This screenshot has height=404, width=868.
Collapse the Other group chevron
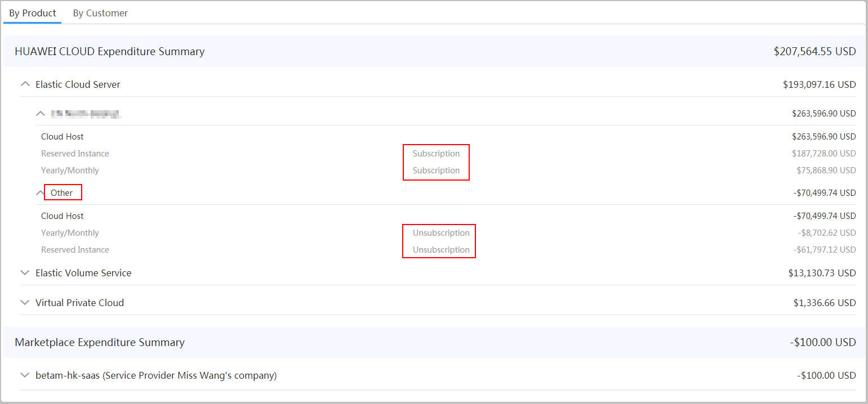40,193
